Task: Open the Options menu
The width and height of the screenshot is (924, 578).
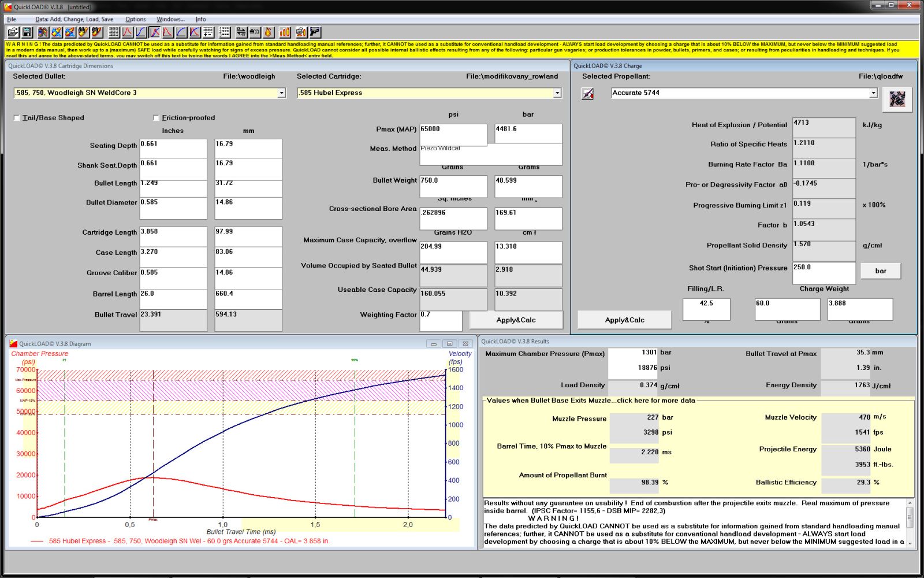Action: pyautogui.click(x=136, y=19)
